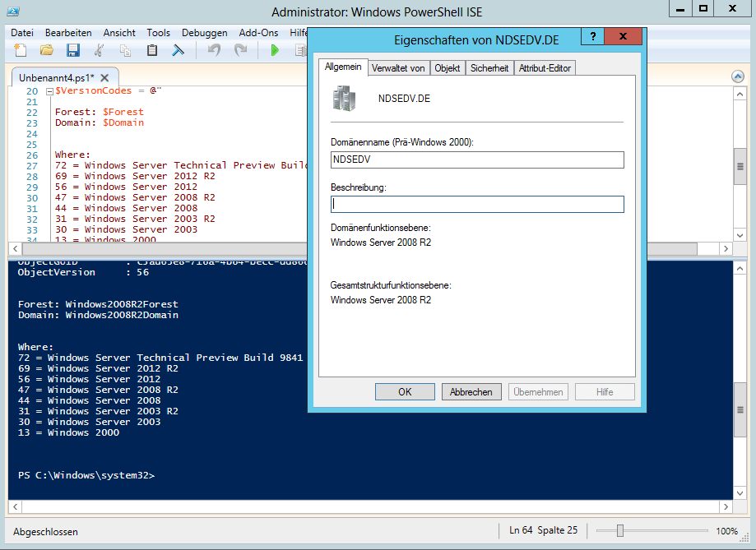Open the Debuggen menu
Image resolution: width=756 pixels, height=550 pixels.
pos(204,33)
